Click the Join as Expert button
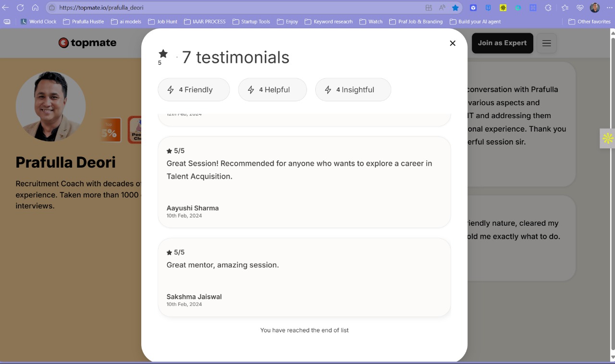 (503, 43)
